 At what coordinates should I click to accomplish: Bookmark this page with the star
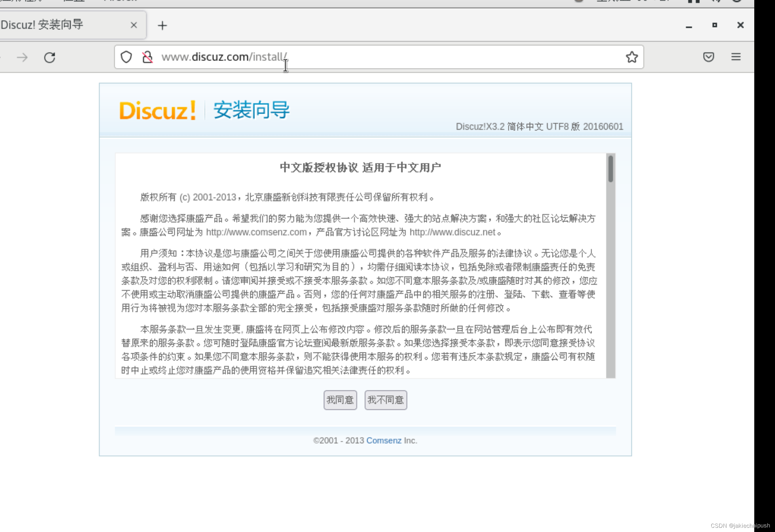[631, 57]
